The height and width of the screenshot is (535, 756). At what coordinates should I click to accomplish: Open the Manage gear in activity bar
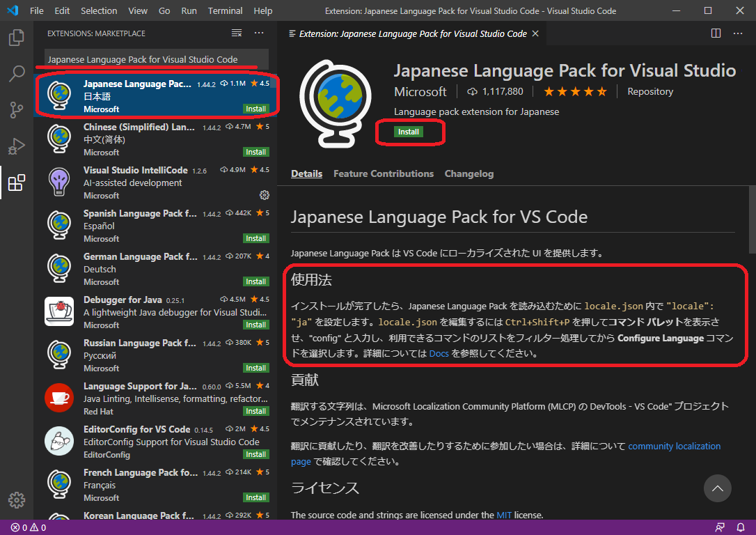pos(17,500)
